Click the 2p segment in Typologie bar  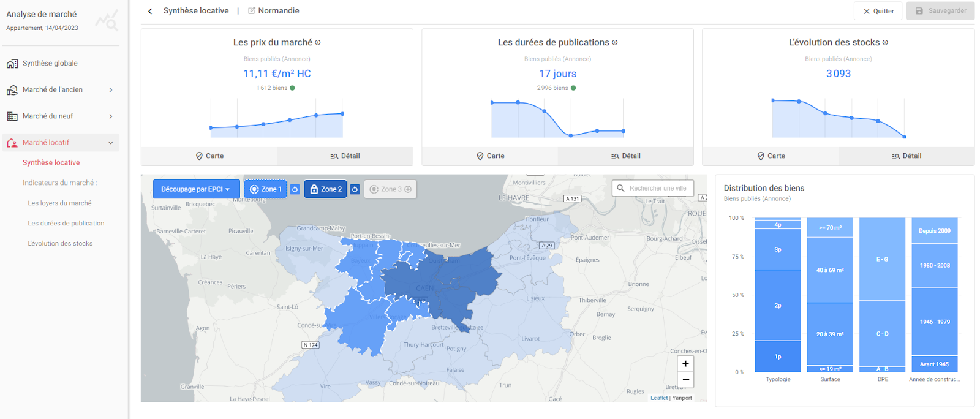click(x=778, y=305)
